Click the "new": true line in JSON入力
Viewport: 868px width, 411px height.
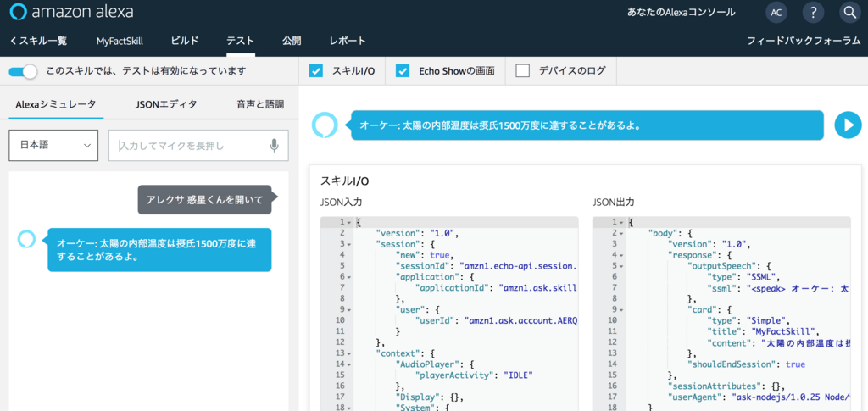(x=425, y=255)
